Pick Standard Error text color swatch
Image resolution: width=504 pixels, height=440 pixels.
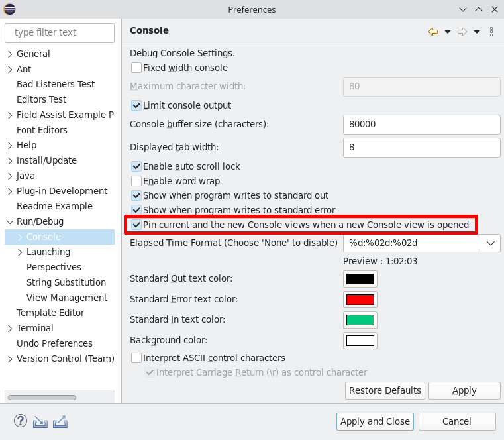click(360, 300)
